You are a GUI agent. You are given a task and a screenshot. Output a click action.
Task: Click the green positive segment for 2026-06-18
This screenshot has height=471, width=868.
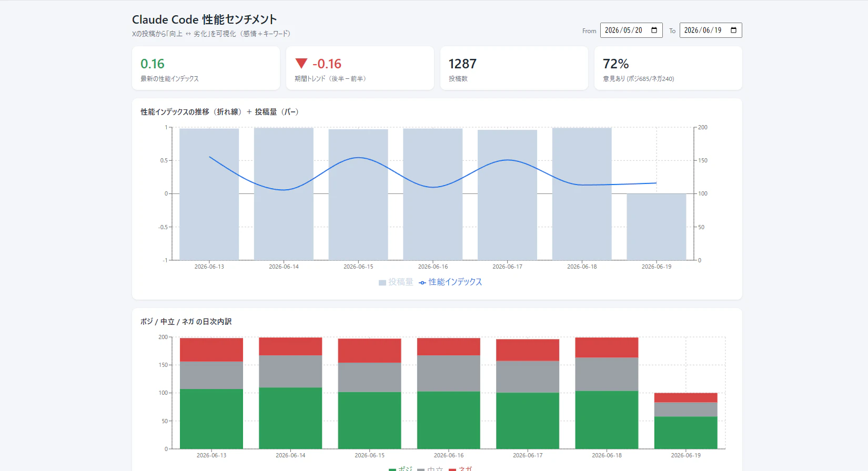(607, 420)
